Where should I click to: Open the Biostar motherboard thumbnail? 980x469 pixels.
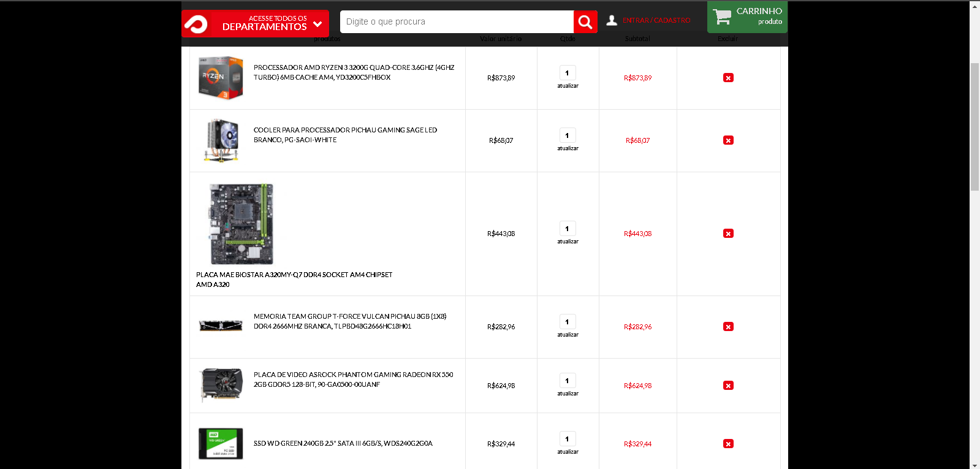(241, 224)
